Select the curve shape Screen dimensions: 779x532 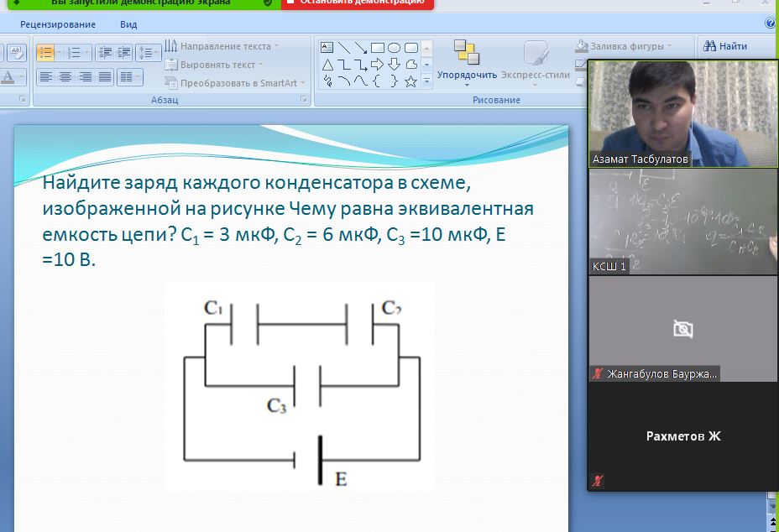pos(361,81)
